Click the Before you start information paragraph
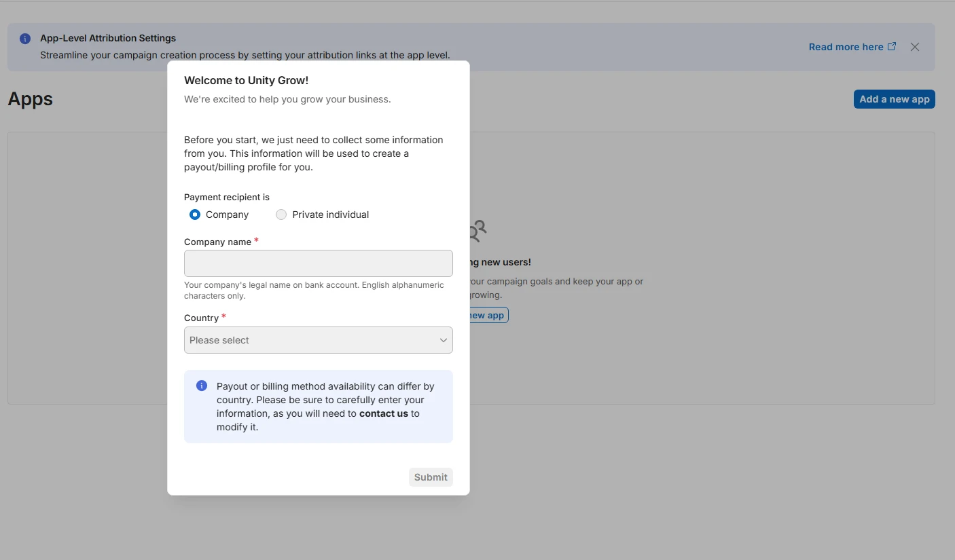This screenshot has height=560, width=955. pos(314,153)
